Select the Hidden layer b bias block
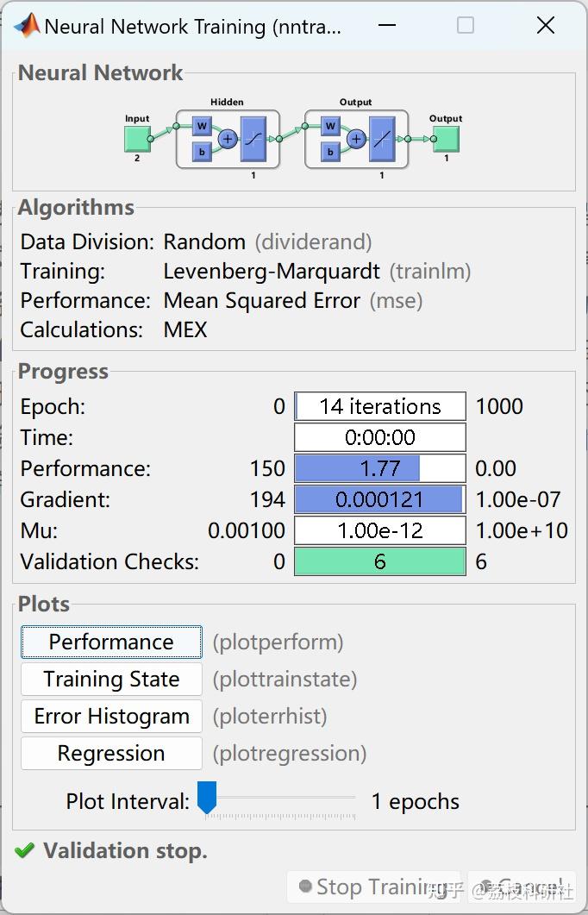Screen dimensions: 588x915 202,152
